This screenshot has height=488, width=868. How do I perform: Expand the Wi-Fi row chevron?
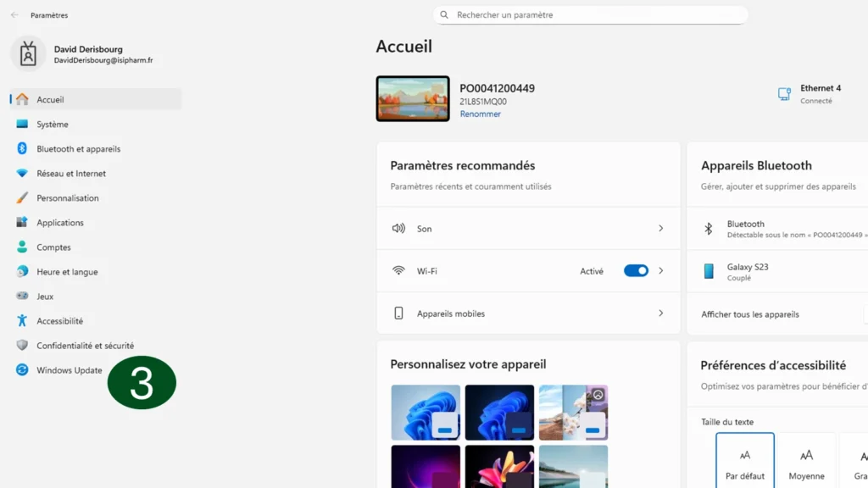661,271
